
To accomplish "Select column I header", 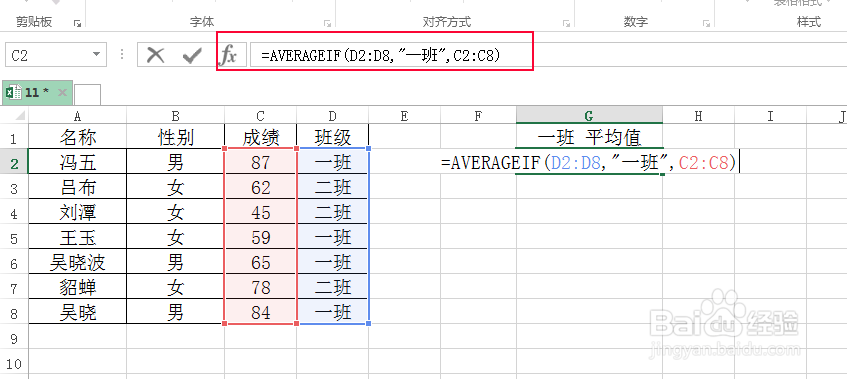I will pos(770,115).
